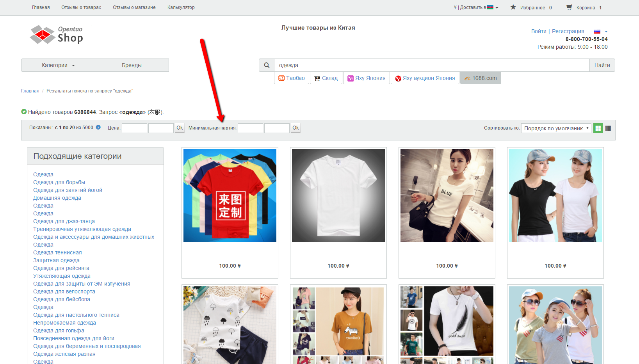
Task: Open category Защитная одежда
Action: (56, 260)
